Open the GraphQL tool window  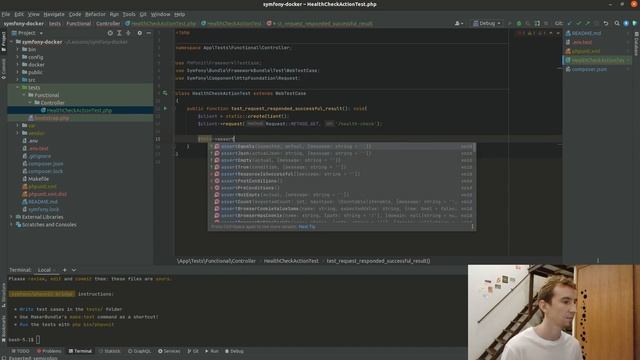click(x=139, y=351)
